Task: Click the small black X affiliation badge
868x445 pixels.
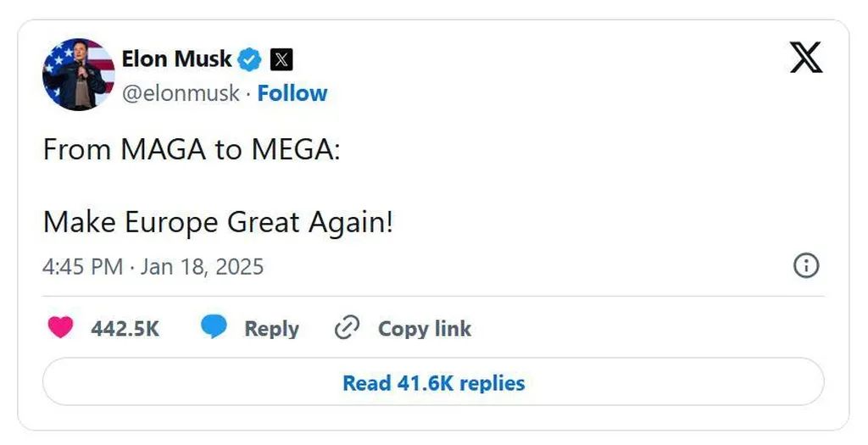Action: (x=281, y=60)
